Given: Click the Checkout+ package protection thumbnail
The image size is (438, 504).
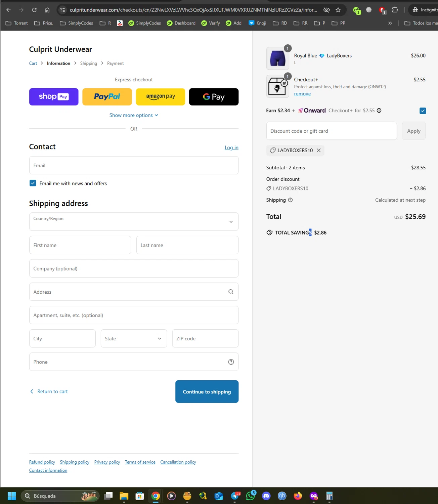Looking at the screenshot, I should [x=277, y=86].
